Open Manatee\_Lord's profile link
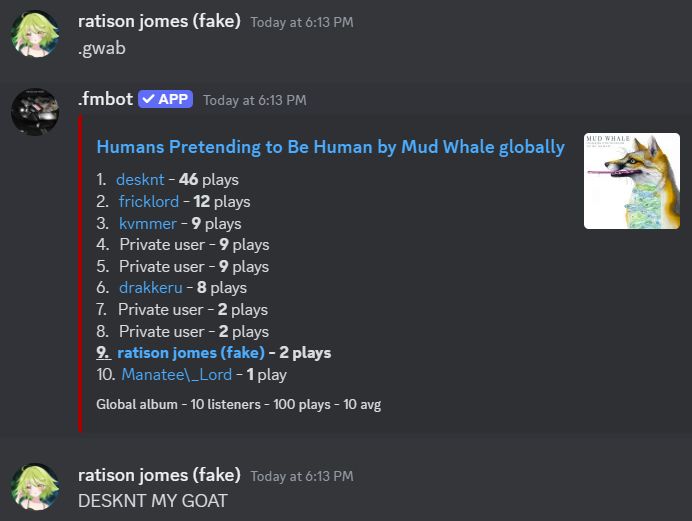This screenshot has width=692, height=521. pos(176,375)
